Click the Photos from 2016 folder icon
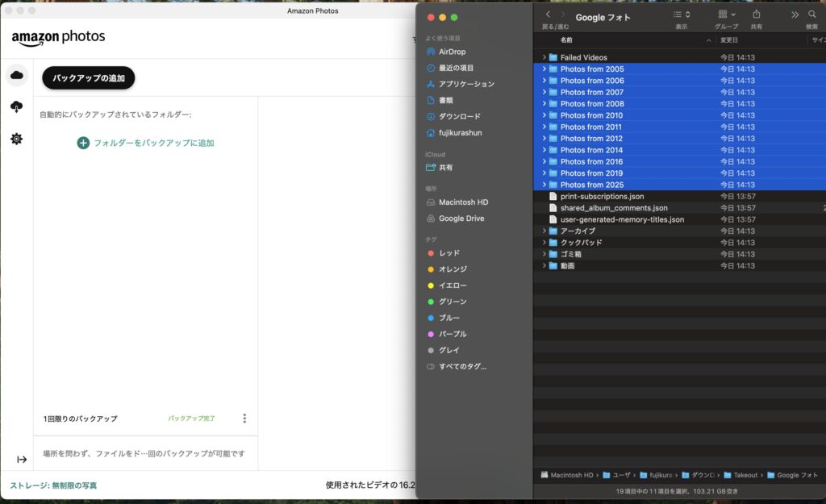This screenshot has width=826, height=504. pyautogui.click(x=553, y=161)
